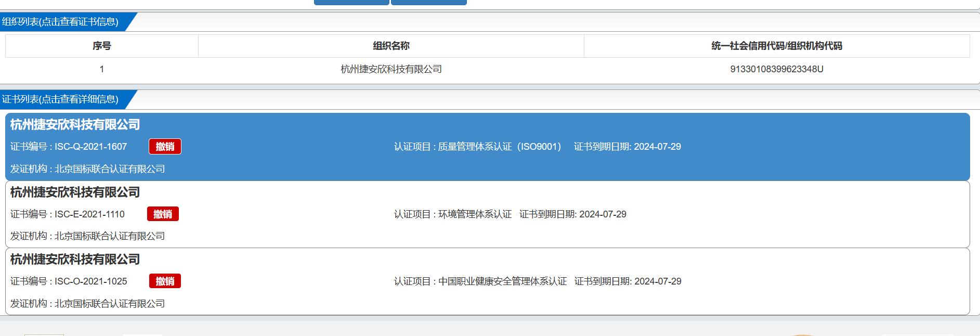980x336 pixels.
Task: Select sequence number 1 in organization table
Action: pyautogui.click(x=102, y=69)
